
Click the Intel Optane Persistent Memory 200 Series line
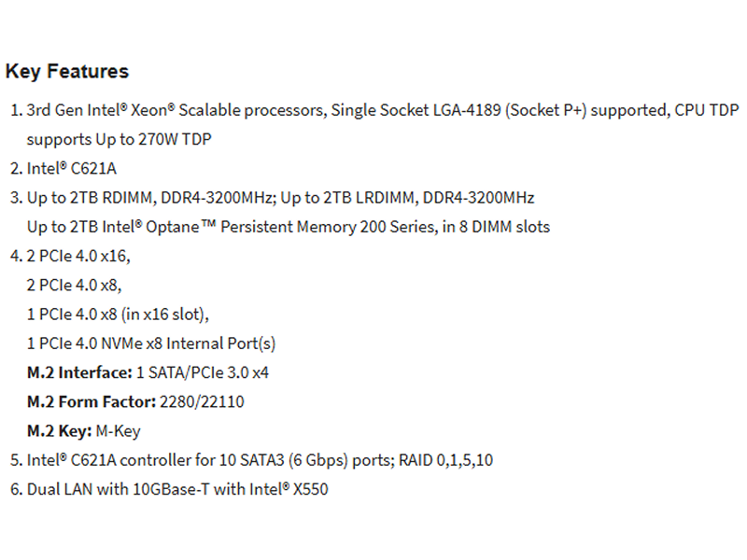[x=289, y=227]
